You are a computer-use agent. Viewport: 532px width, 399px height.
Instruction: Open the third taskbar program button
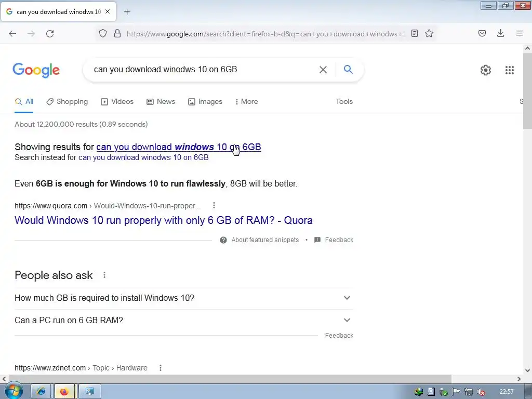(x=89, y=392)
